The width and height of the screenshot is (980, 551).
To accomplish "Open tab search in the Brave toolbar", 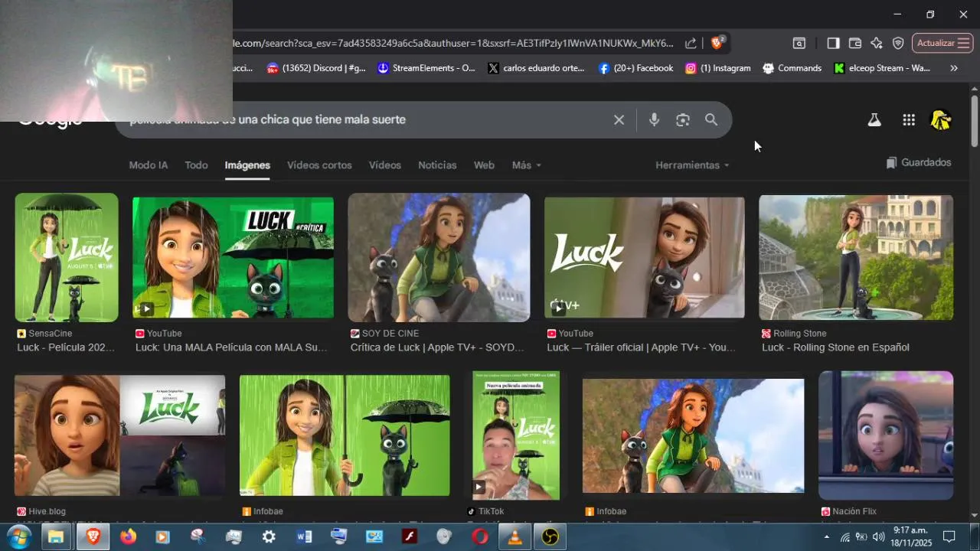I will click(799, 44).
